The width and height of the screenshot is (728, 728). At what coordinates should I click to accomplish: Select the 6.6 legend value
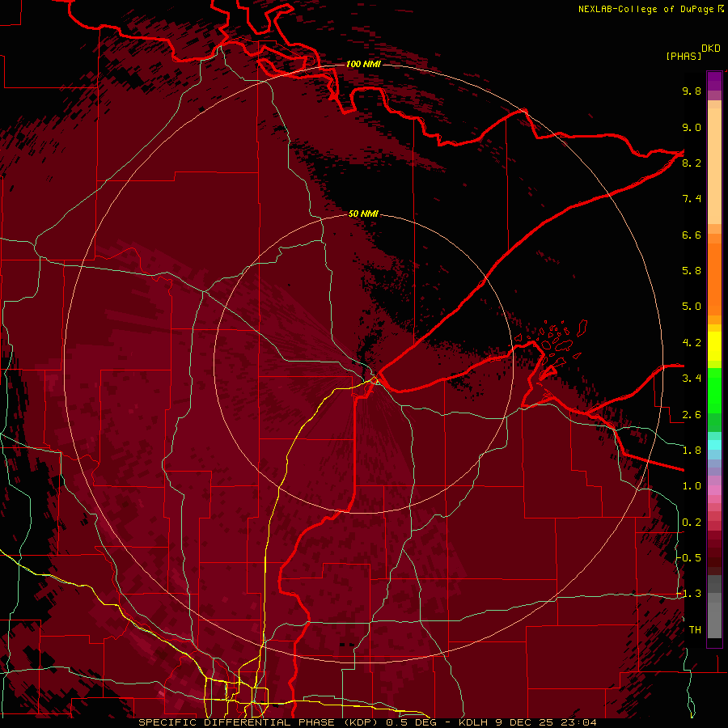[x=692, y=235]
